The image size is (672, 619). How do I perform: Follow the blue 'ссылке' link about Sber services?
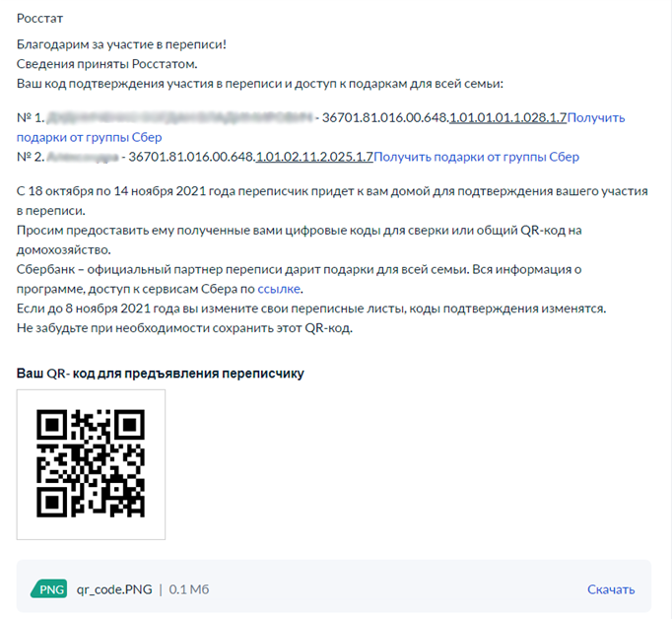tap(279, 289)
